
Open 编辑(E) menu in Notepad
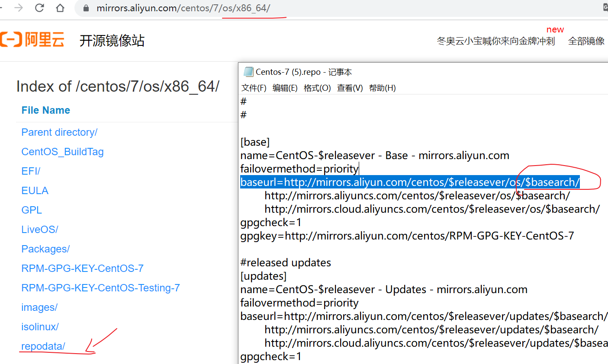(x=285, y=88)
